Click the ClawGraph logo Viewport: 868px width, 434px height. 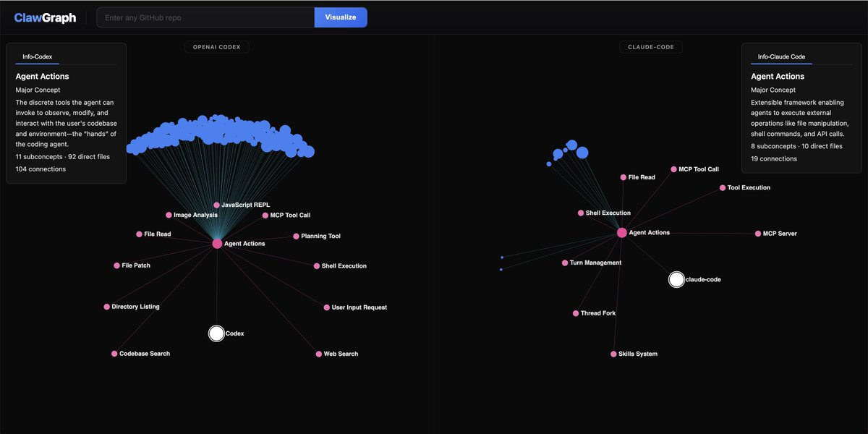(45, 17)
